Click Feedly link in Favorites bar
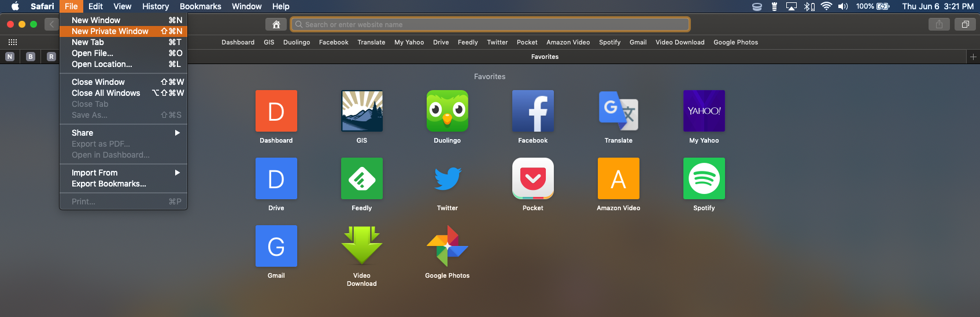The height and width of the screenshot is (317, 980). point(468,42)
